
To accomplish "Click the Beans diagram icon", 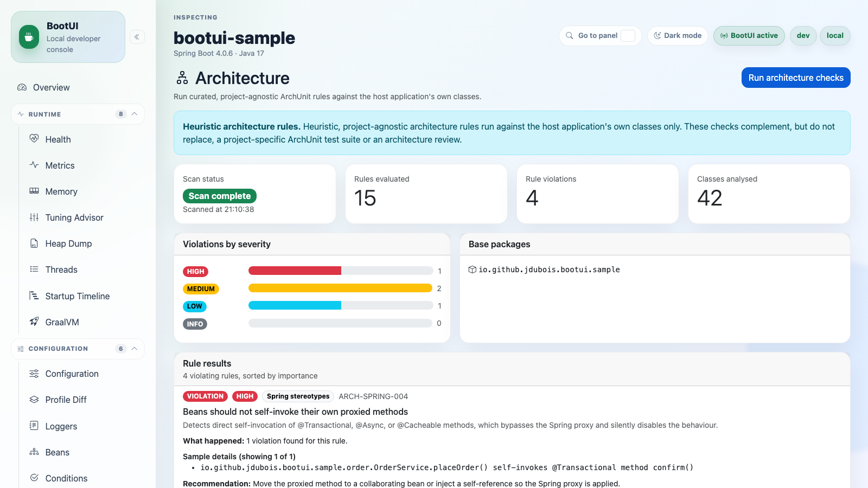I will point(34,452).
